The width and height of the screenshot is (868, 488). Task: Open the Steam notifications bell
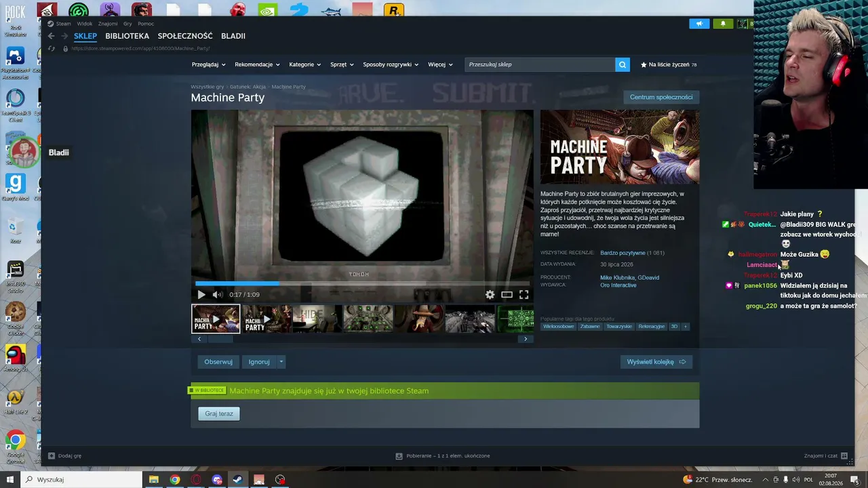pos(723,24)
